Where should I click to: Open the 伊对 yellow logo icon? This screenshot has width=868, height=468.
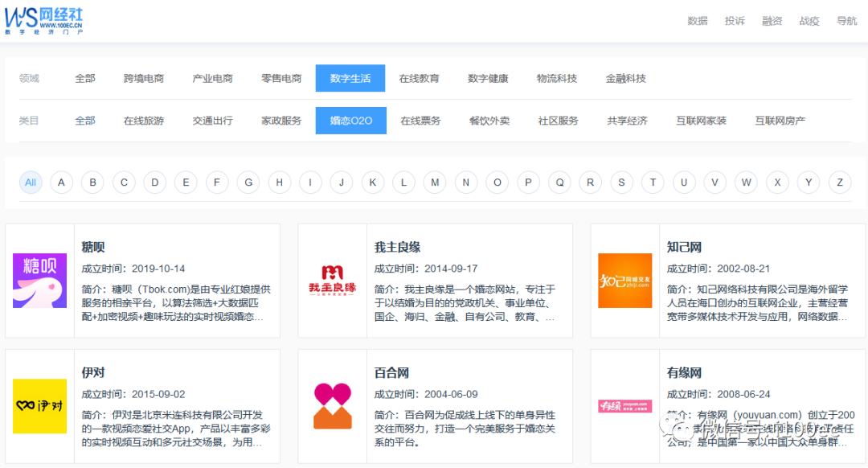point(39,406)
